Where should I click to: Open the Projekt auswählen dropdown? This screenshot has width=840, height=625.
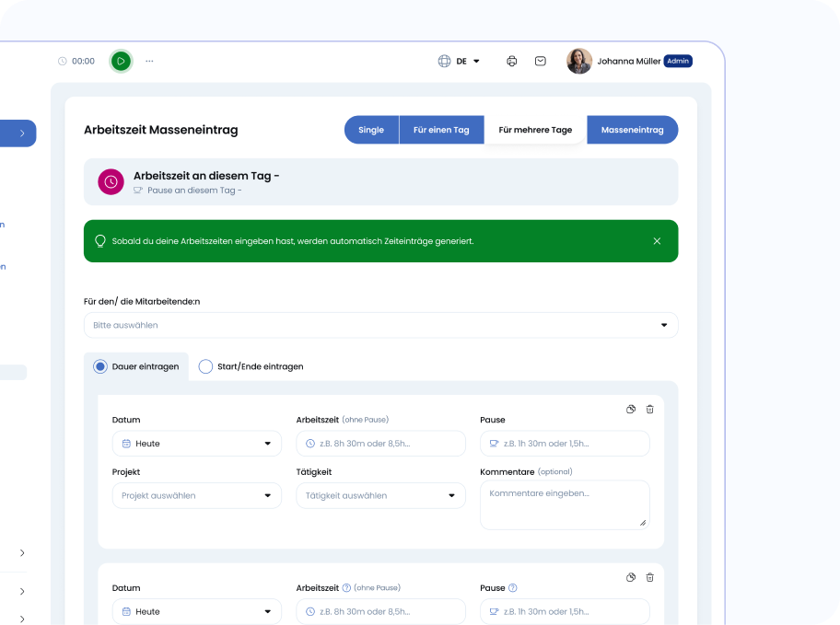[x=196, y=495]
